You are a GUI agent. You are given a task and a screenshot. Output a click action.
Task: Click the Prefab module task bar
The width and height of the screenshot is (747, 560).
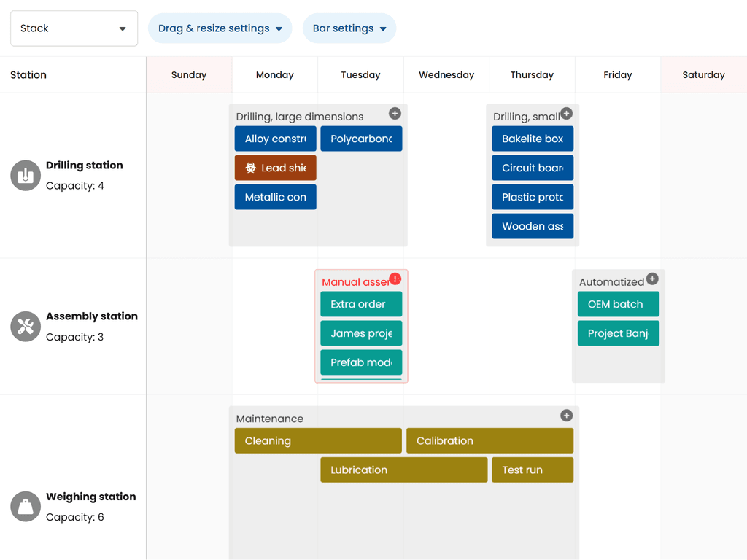pos(361,362)
